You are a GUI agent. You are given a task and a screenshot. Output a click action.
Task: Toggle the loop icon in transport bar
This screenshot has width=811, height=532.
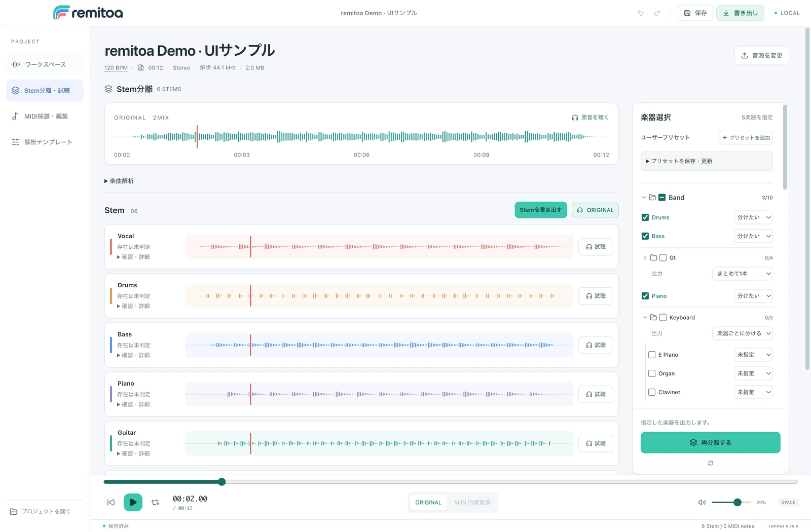coord(156,502)
